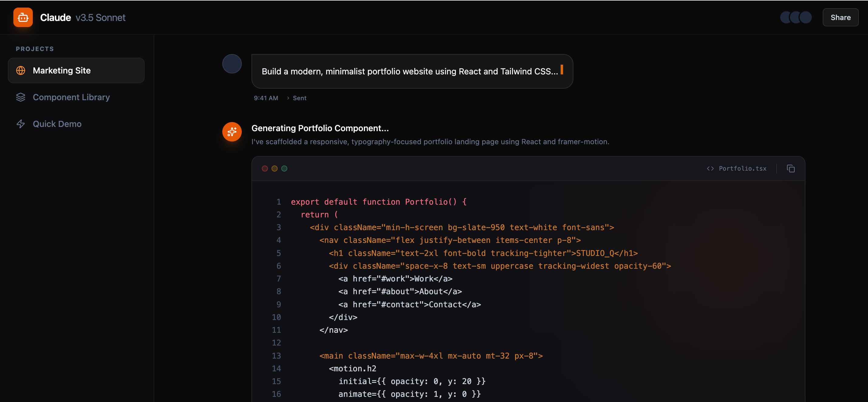Click the layers icon beside Component Library
This screenshot has height=402, width=868.
pyautogui.click(x=21, y=97)
